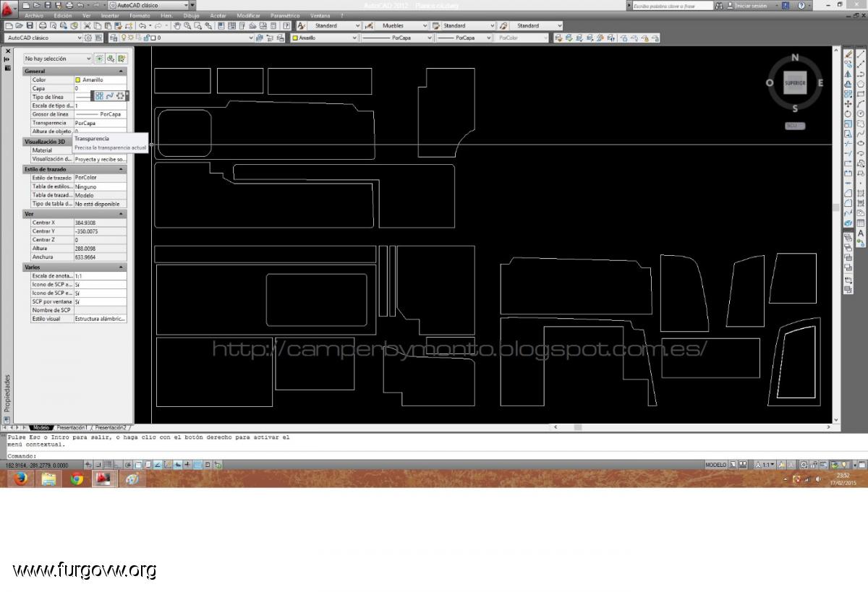Click Undo arrow in Standard toolbar
The width and height of the screenshot is (868, 592).
point(142,25)
